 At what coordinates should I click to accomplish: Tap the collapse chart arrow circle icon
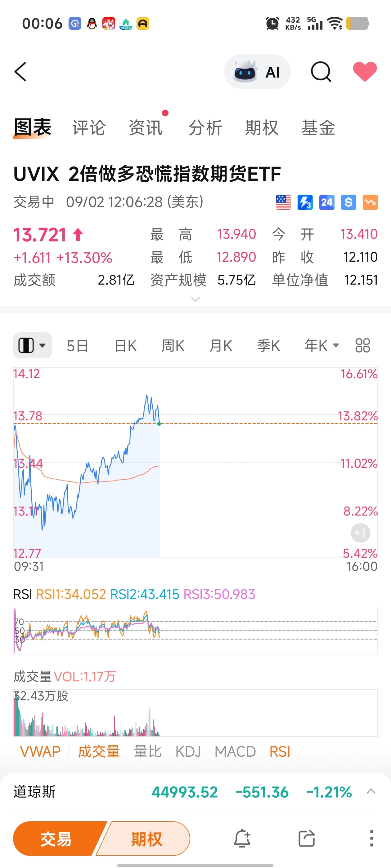[x=360, y=533]
